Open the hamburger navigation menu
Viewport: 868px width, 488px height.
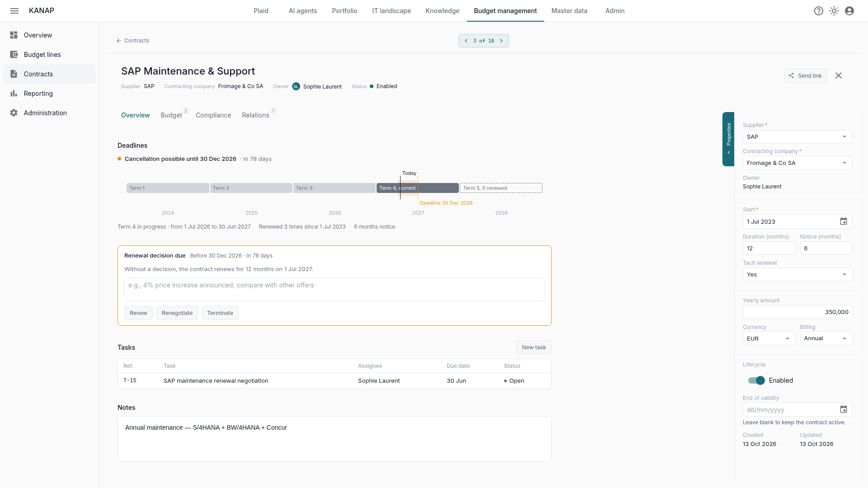point(14,11)
